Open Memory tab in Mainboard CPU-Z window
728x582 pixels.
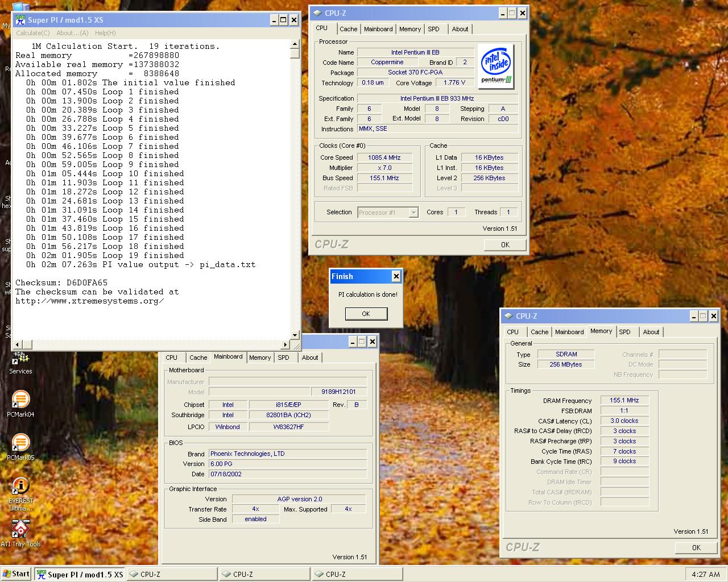click(x=260, y=357)
